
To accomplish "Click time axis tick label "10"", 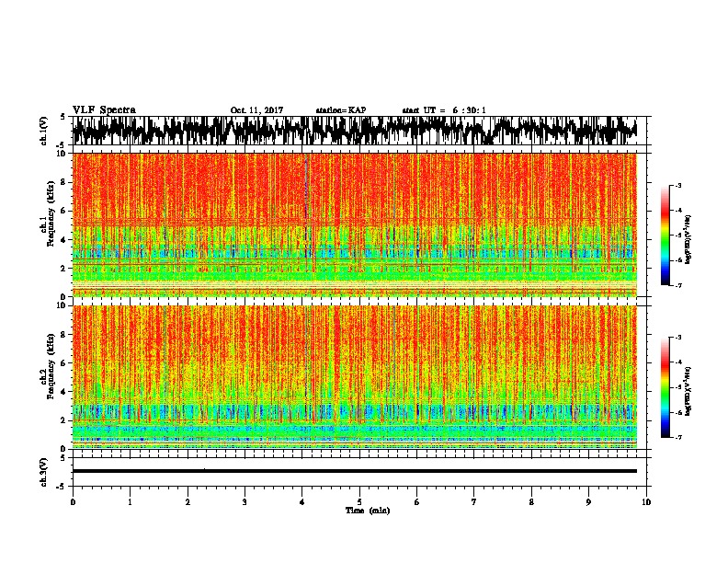I will coord(646,502).
